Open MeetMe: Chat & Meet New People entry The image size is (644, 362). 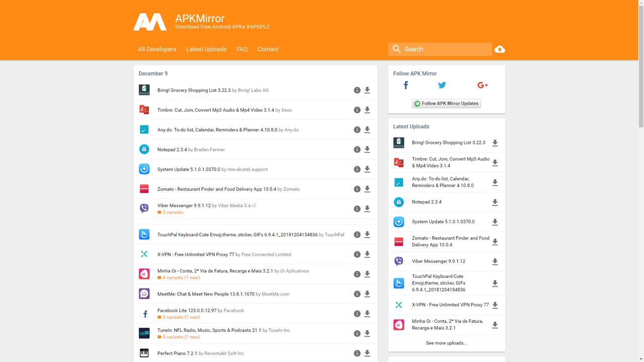[206, 294]
